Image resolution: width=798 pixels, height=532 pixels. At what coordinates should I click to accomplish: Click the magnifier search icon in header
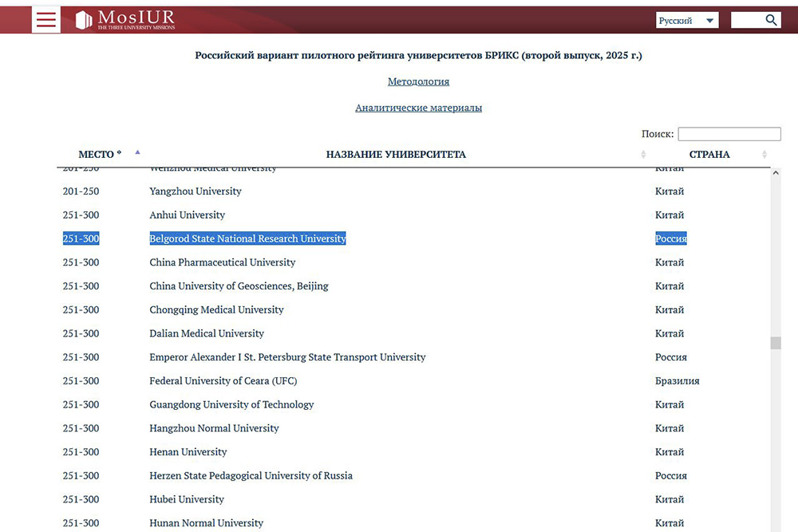[x=771, y=20]
